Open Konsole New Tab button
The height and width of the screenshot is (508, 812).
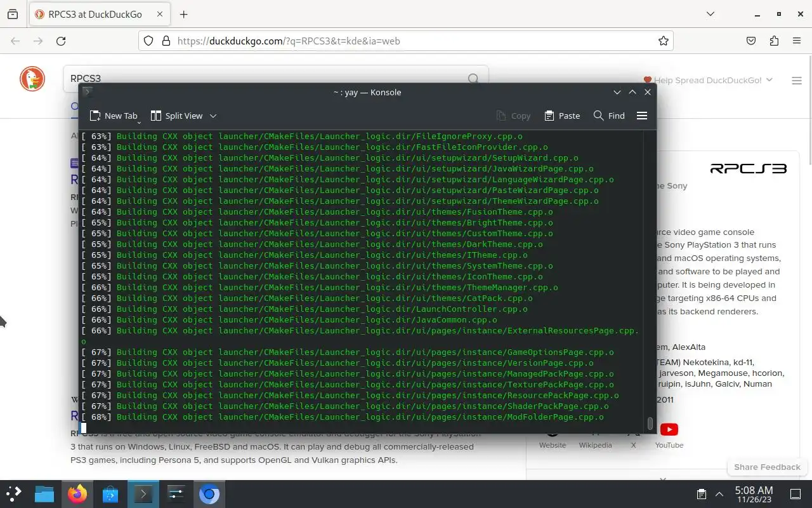click(114, 116)
